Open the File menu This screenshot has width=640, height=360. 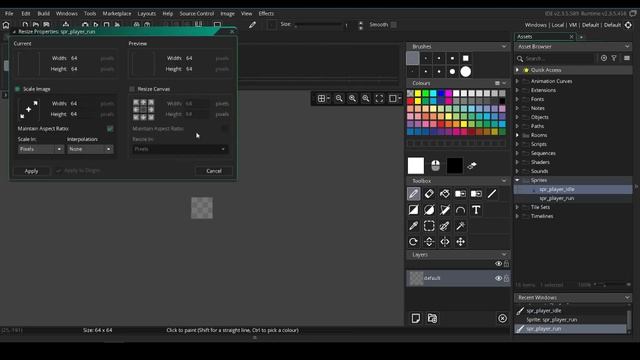click(x=9, y=13)
